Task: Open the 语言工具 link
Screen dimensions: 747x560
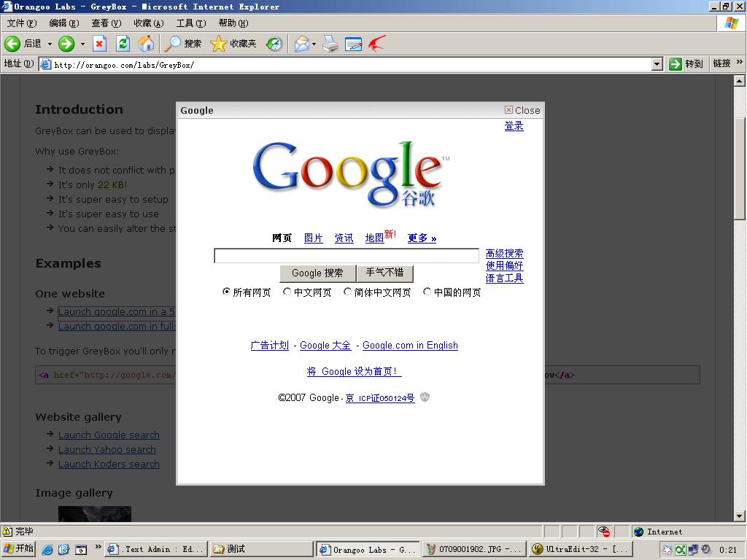Action: pyautogui.click(x=505, y=278)
